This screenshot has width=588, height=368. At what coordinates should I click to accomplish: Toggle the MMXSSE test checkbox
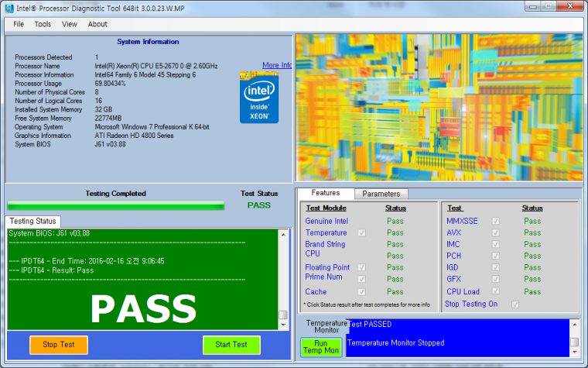pos(495,221)
